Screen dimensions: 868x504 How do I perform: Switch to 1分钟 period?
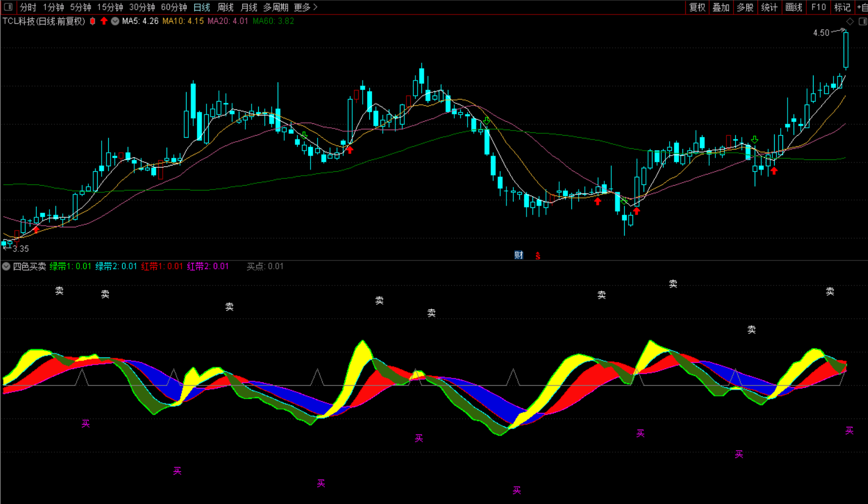[53, 7]
